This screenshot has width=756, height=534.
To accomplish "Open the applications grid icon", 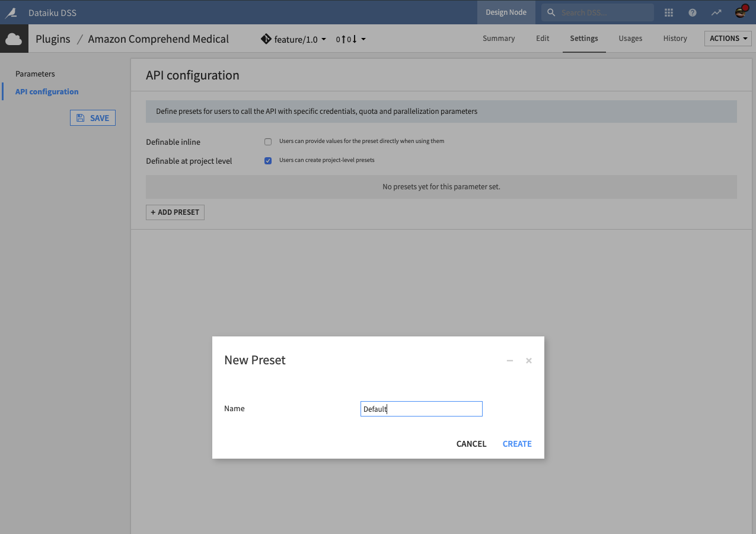I will pyautogui.click(x=668, y=12).
